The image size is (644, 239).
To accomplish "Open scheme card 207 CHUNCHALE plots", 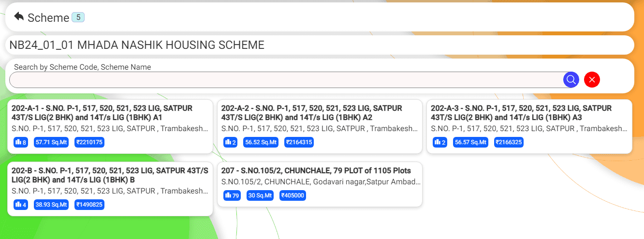I will 320,184.
